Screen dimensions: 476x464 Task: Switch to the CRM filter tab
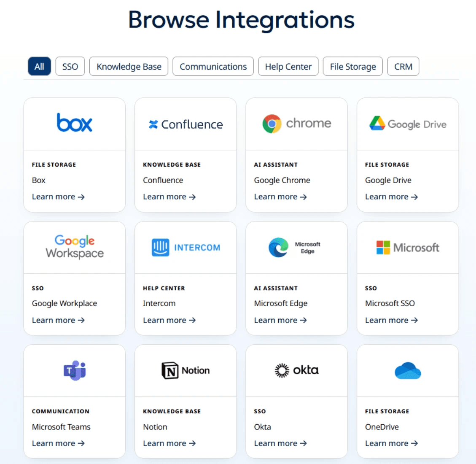[x=403, y=66]
